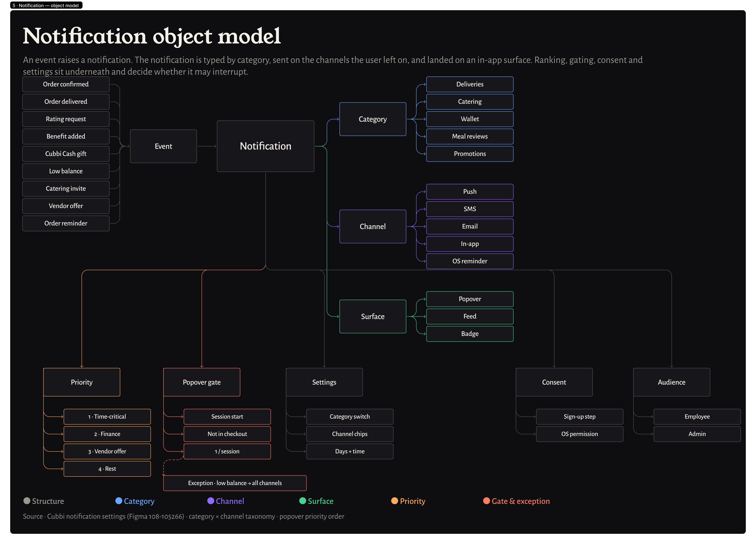Click the gray Structure legend dot

[27, 501]
